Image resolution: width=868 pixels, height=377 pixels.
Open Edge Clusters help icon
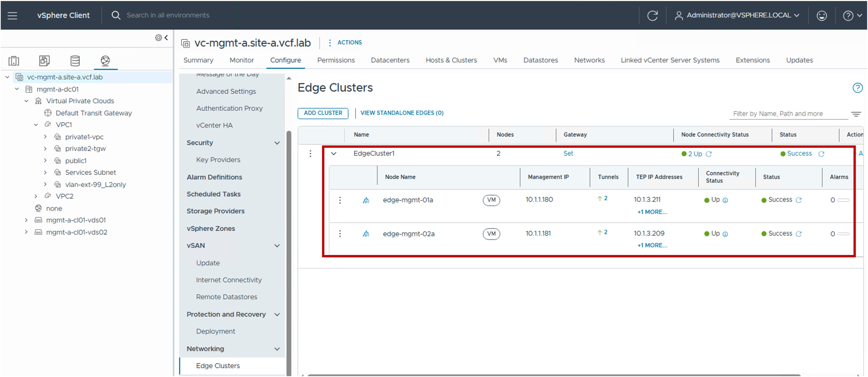coord(857,88)
